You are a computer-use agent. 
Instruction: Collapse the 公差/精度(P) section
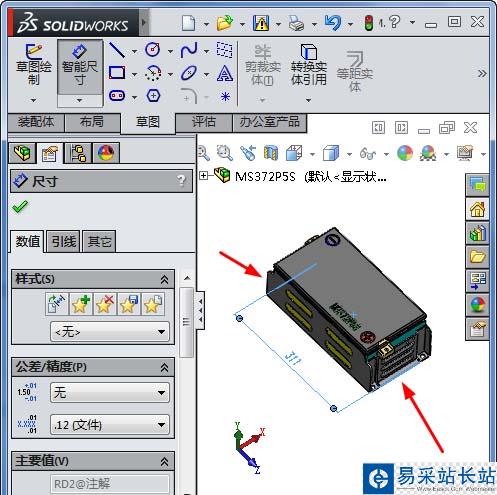pyautogui.click(x=164, y=367)
